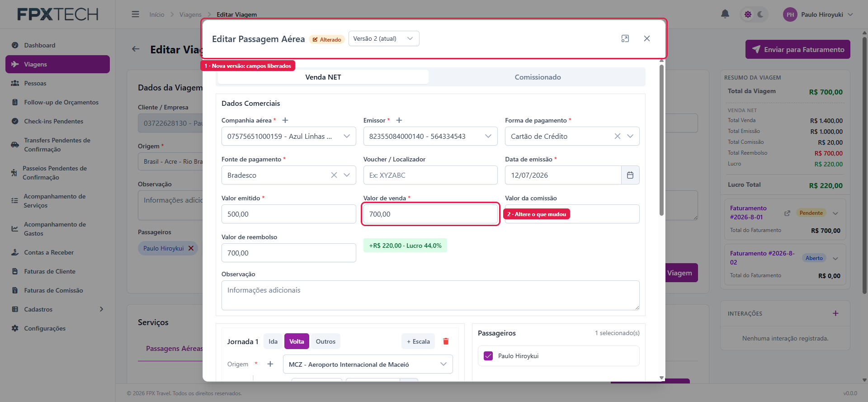Image resolution: width=868 pixels, height=402 pixels.
Task: Select the Comissionado tab
Action: (x=538, y=77)
